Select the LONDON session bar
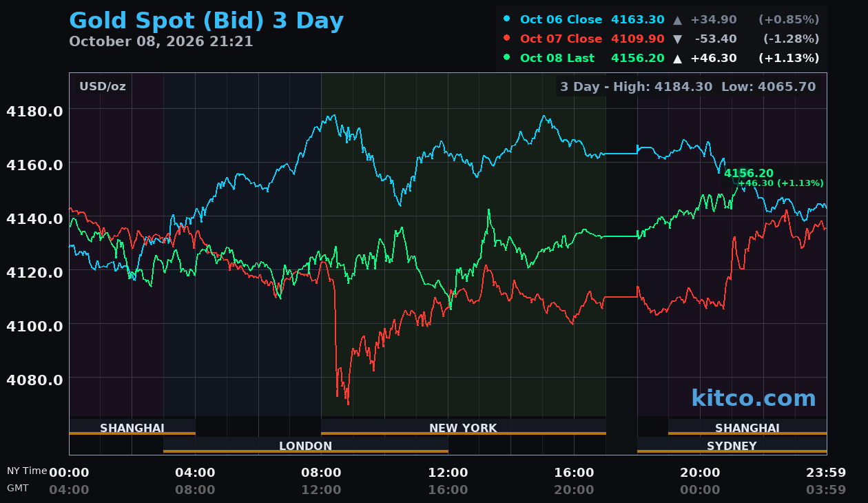 (x=305, y=445)
